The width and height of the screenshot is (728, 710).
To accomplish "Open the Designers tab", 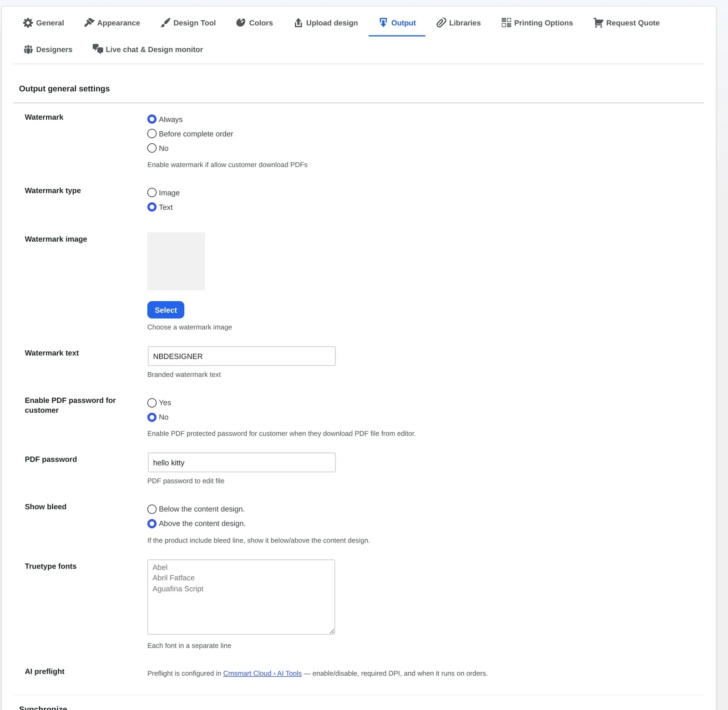I will coord(48,49).
